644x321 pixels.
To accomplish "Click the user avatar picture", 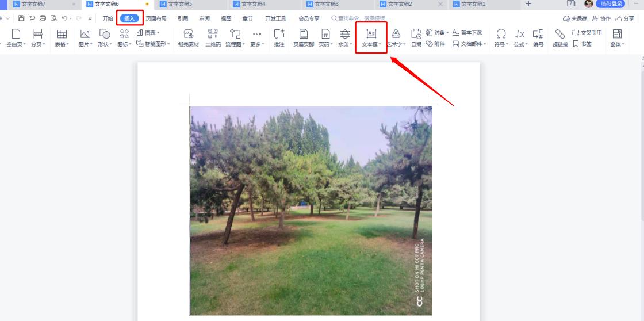I will pyautogui.click(x=589, y=3).
